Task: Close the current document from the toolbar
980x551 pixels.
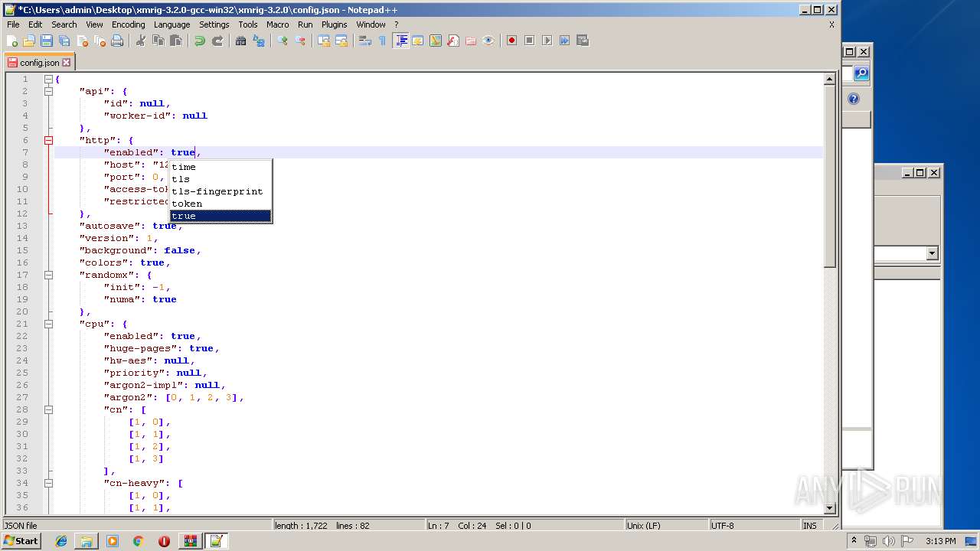Action: point(82,41)
